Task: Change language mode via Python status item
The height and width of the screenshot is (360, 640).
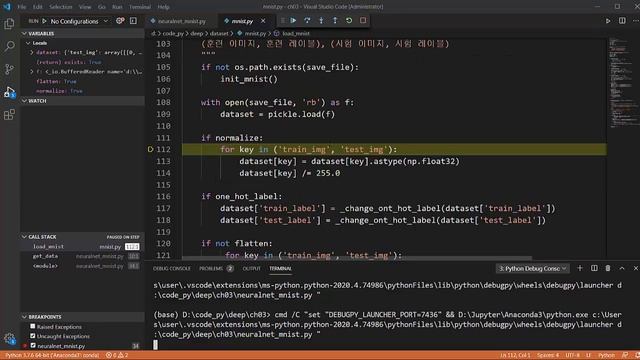Action: tap(606, 356)
